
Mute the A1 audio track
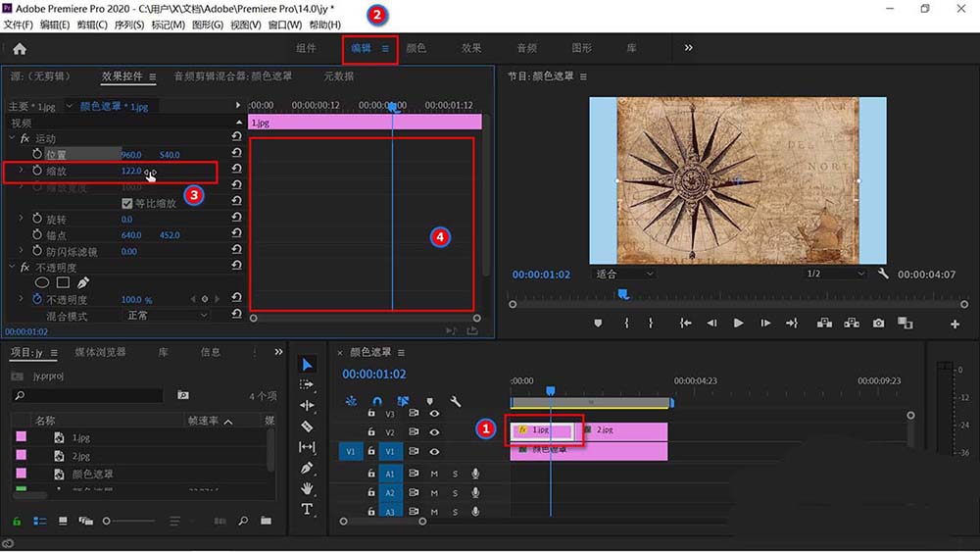click(434, 474)
